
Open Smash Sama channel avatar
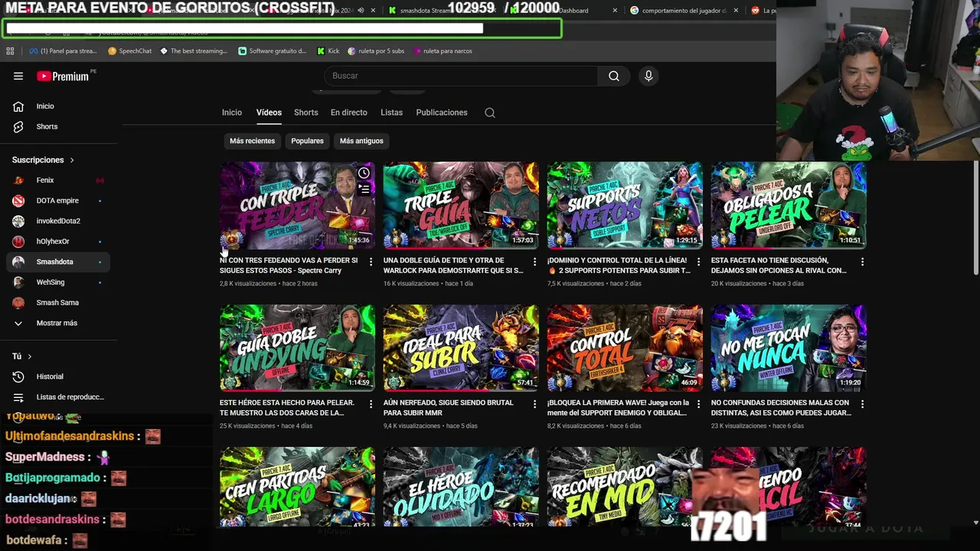[x=18, y=302]
